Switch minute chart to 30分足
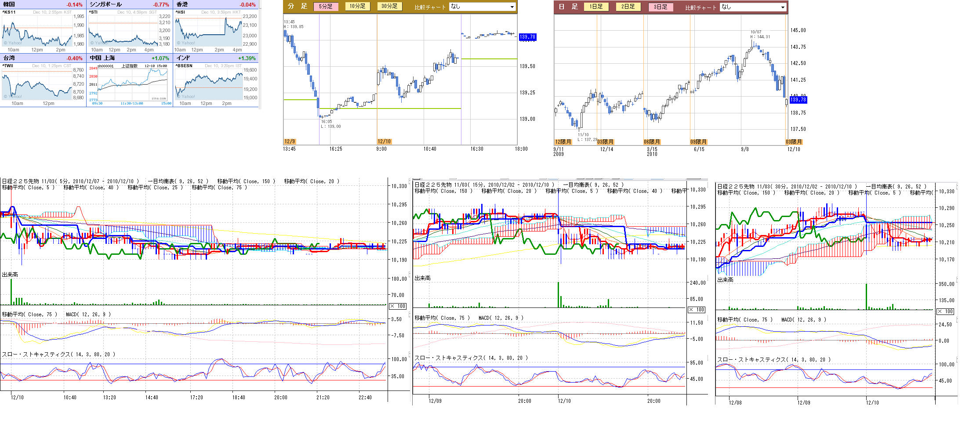This screenshot has width=980, height=434. pos(389,7)
